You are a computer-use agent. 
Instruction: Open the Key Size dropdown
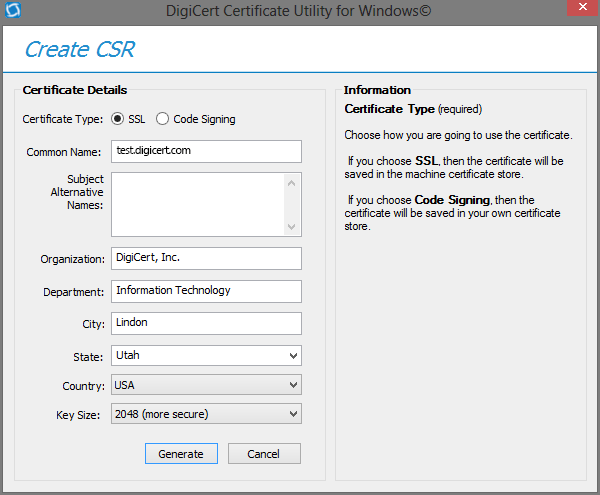pos(206,414)
